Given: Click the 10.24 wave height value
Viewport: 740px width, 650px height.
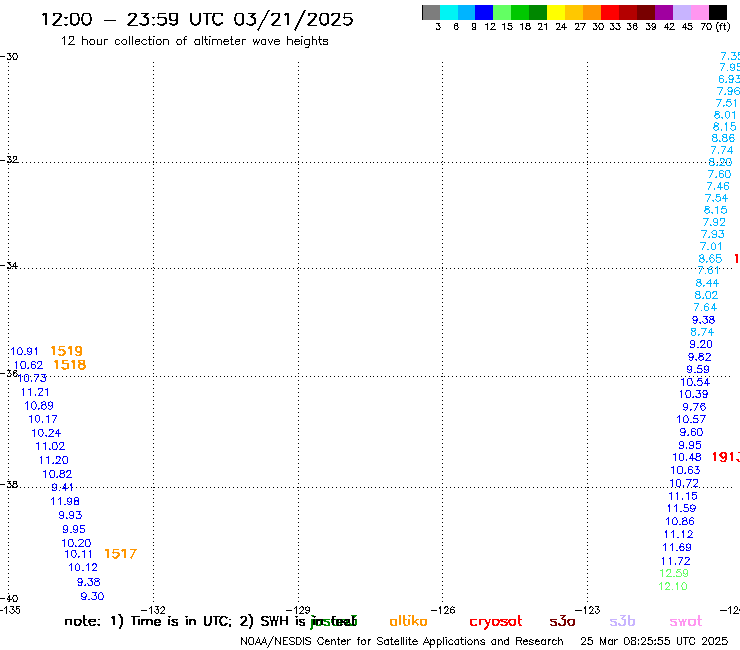Looking at the screenshot, I should pyautogui.click(x=46, y=433).
